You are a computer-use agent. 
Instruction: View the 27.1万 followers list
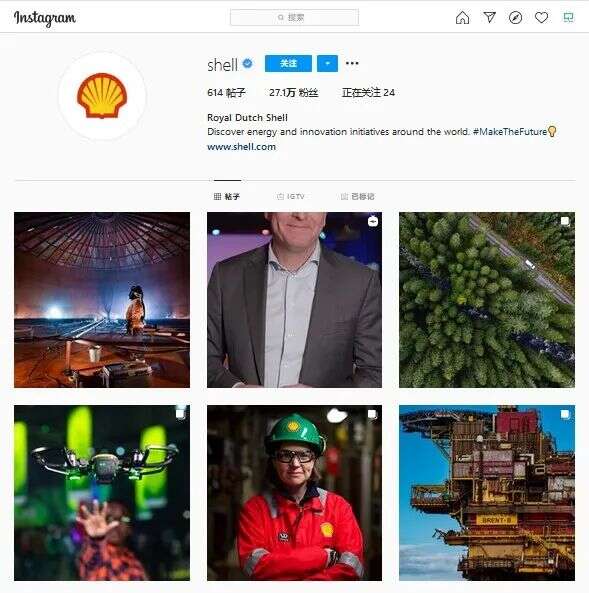coord(294,93)
